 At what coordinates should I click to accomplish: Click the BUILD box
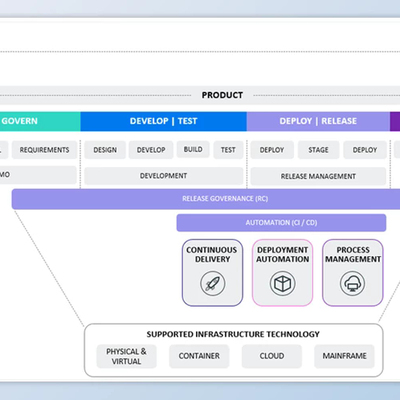click(193, 149)
